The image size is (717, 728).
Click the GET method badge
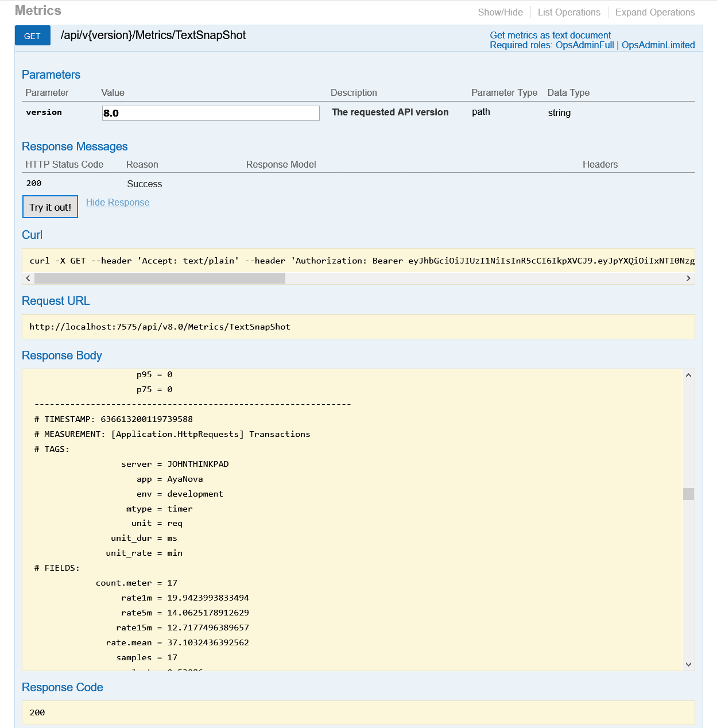pos(32,36)
